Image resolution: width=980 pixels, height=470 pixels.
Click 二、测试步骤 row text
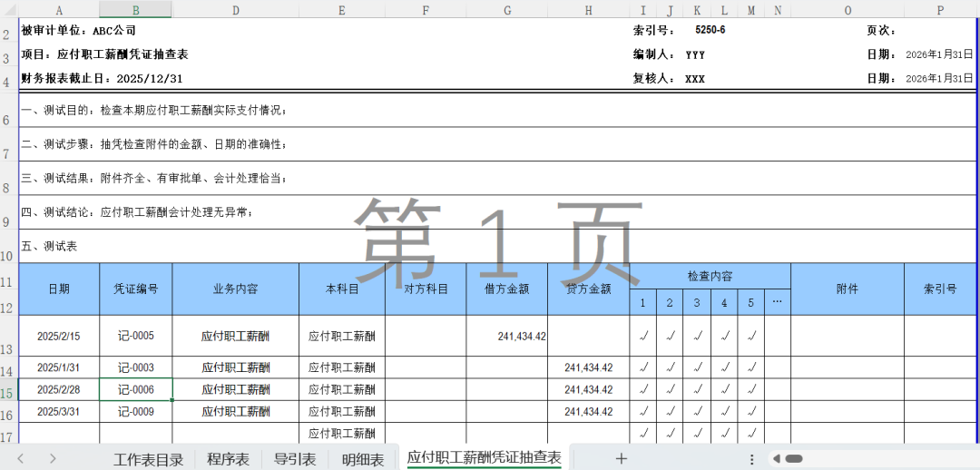pos(154,144)
